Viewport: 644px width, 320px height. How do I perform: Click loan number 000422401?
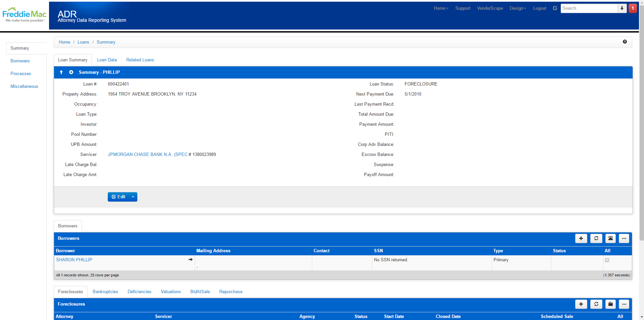(118, 84)
